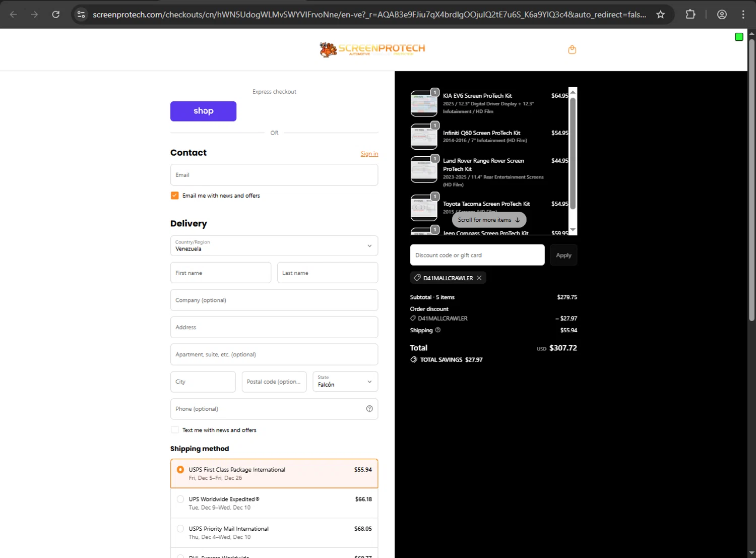Click the Land Rover Range Rover kit thumbnail
This screenshot has height=558, width=756.
click(x=424, y=169)
